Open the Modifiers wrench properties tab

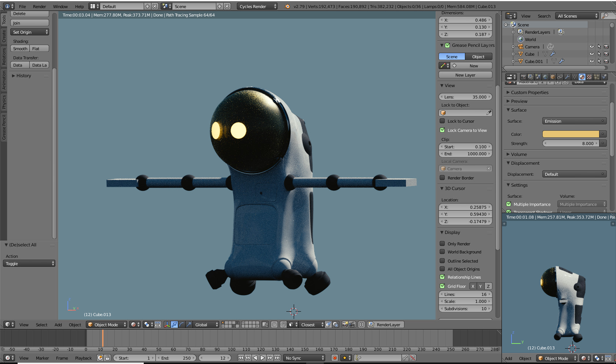tap(567, 77)
